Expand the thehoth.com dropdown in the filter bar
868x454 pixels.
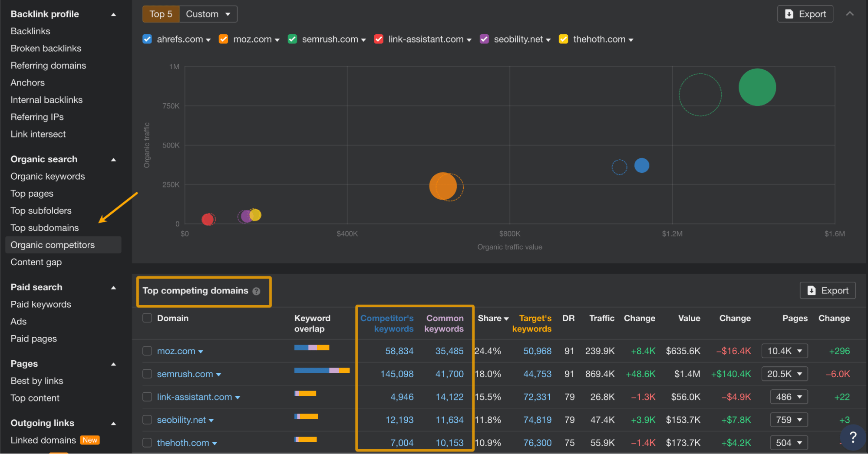click(x=631, y=39)
